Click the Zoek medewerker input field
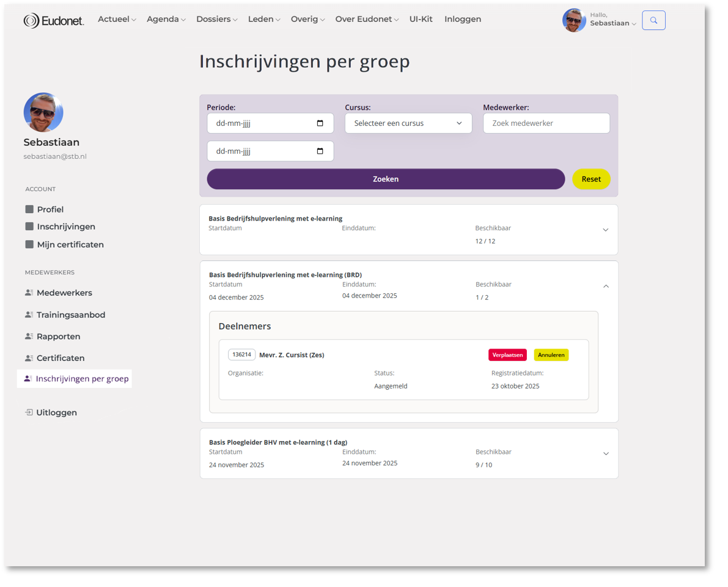The image size is (728, 587). (546, 123)
